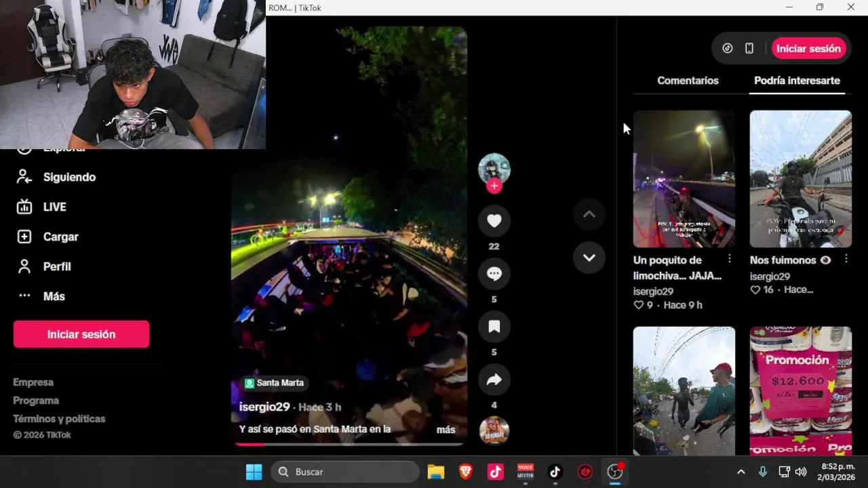Image resolution: width=868 pixels, height=488 pixels.
Task: Share the video using the arrow icon
Action: tap(494, 380)
